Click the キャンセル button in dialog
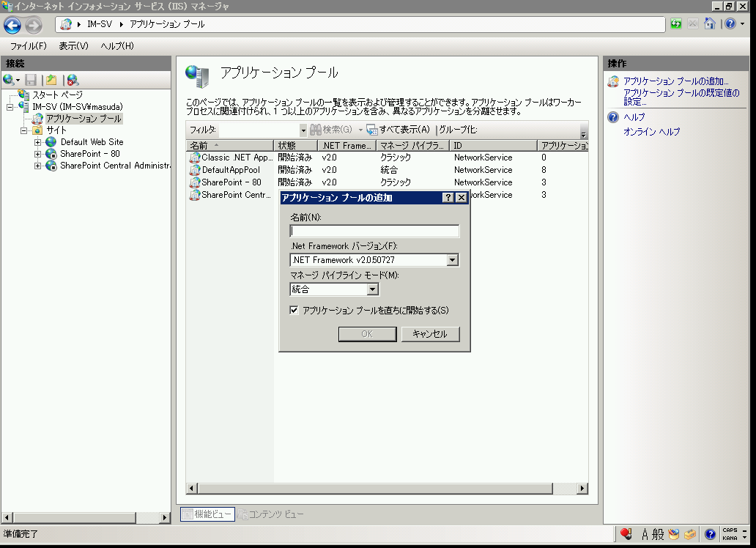 tap(430, 334)
